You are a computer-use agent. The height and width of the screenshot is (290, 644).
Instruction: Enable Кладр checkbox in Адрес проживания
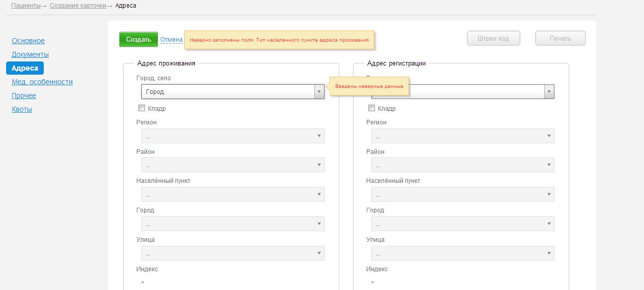click(x=141, y=108)
